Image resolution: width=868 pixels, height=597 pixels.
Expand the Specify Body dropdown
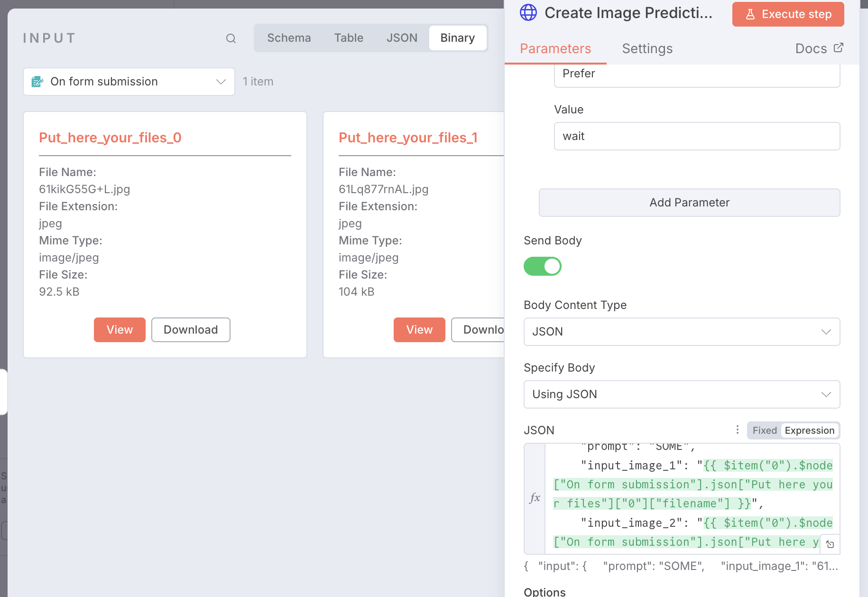click(x=682, y=394)
